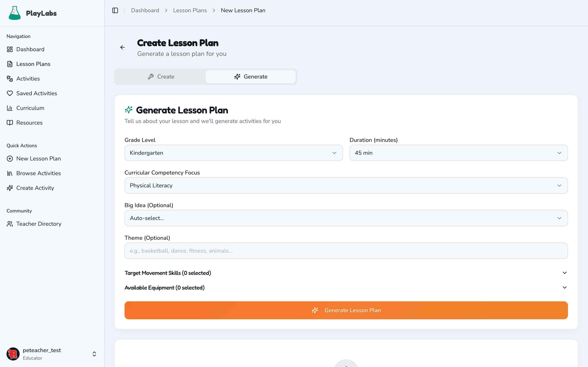Select the Curriculum bar-chart icon
Screen dimensions: 588x367
(x=10, y=108)
